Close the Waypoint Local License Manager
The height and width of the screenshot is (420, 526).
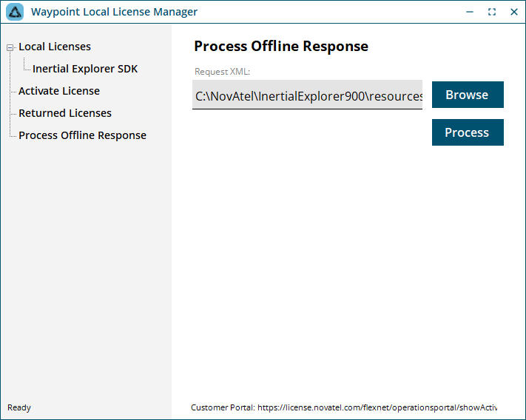[514, 12]
